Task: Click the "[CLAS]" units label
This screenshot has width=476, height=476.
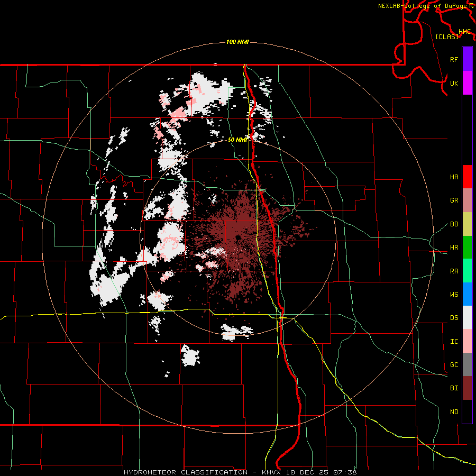Action: pos(447,36)
